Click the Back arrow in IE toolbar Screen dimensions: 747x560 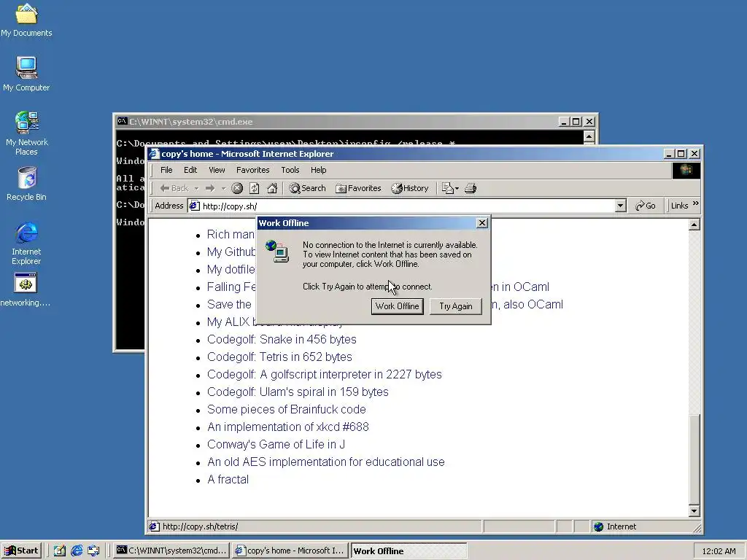(174, 188)
